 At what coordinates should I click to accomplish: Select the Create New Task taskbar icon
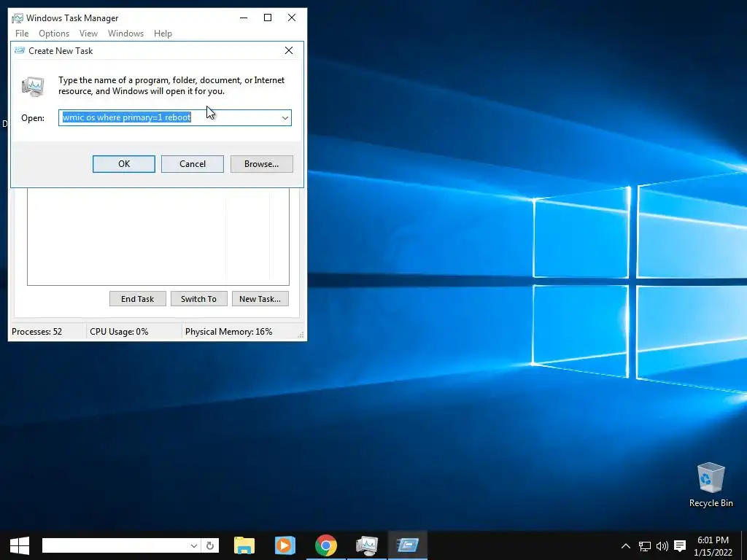[x=408, y=545]
